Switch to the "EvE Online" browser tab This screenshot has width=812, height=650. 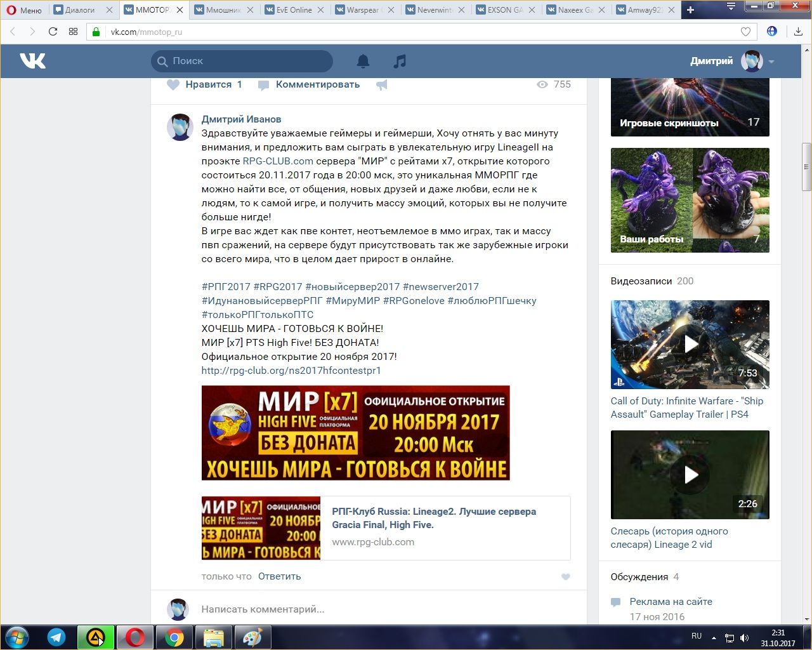click(294, 10)
